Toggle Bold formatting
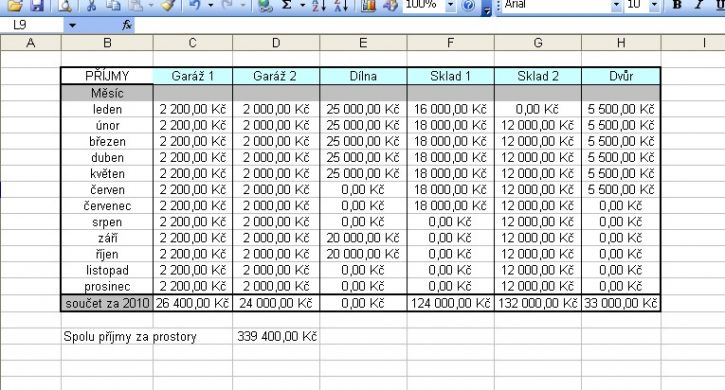 point(677,5)
